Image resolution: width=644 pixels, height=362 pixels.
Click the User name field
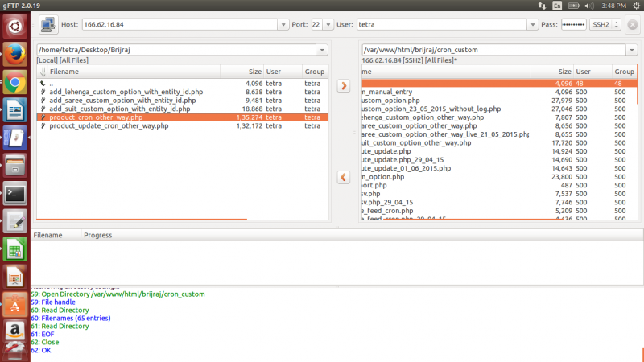442,25
